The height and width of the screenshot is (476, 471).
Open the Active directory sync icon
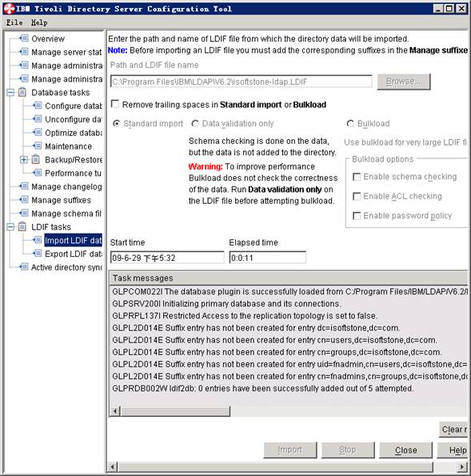24,267
